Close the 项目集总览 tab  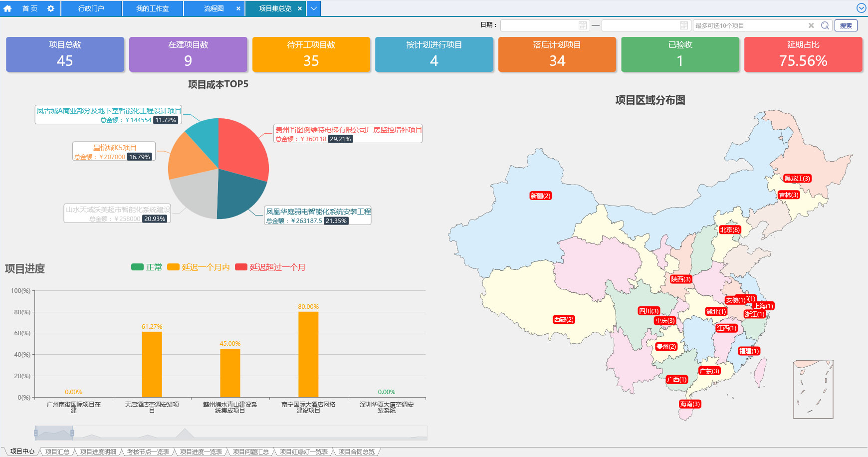(299, 8)
